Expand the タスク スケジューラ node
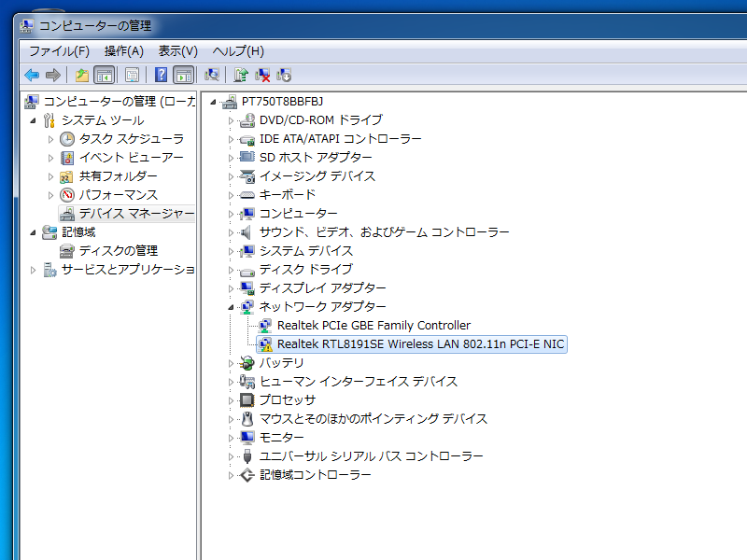Image resolution: width=747 pixels, height=560 pixels. pyautogui.click(x=50, y=139)
